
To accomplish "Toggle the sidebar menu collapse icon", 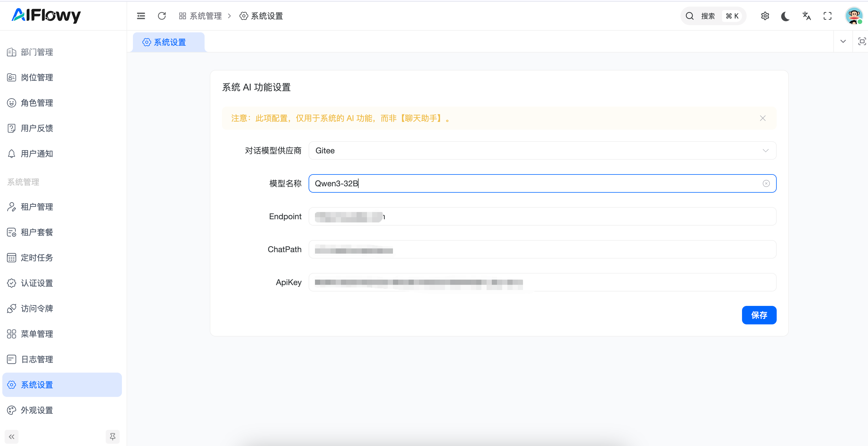I will (141, 16).
